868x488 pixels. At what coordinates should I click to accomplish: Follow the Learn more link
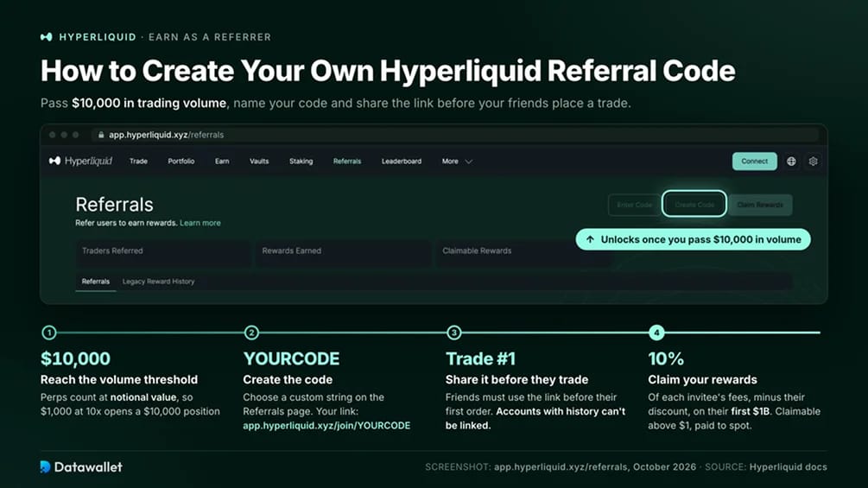(x=200, y=223)
